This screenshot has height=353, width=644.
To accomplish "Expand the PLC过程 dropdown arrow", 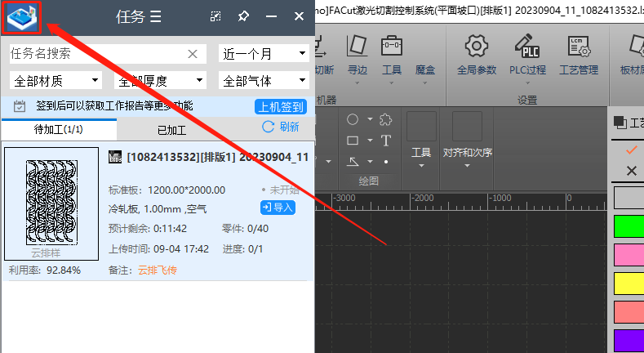I will pyautogui.click(x=527, y=83).
